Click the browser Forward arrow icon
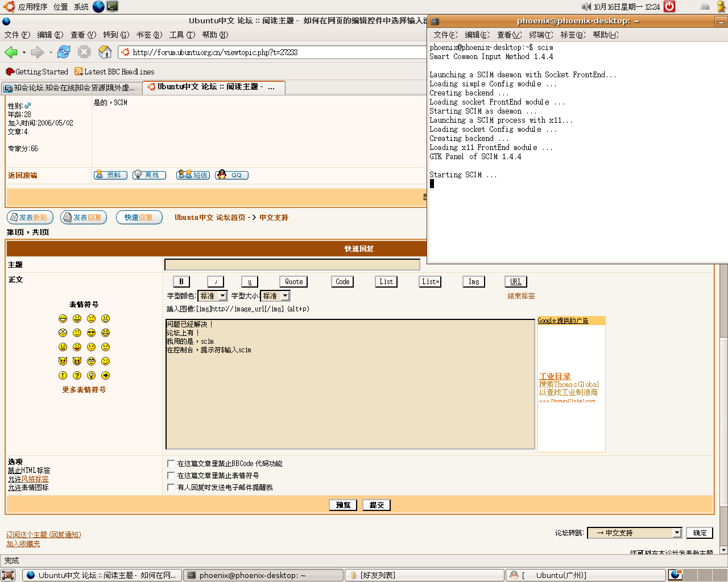 (x=38, y=52)
